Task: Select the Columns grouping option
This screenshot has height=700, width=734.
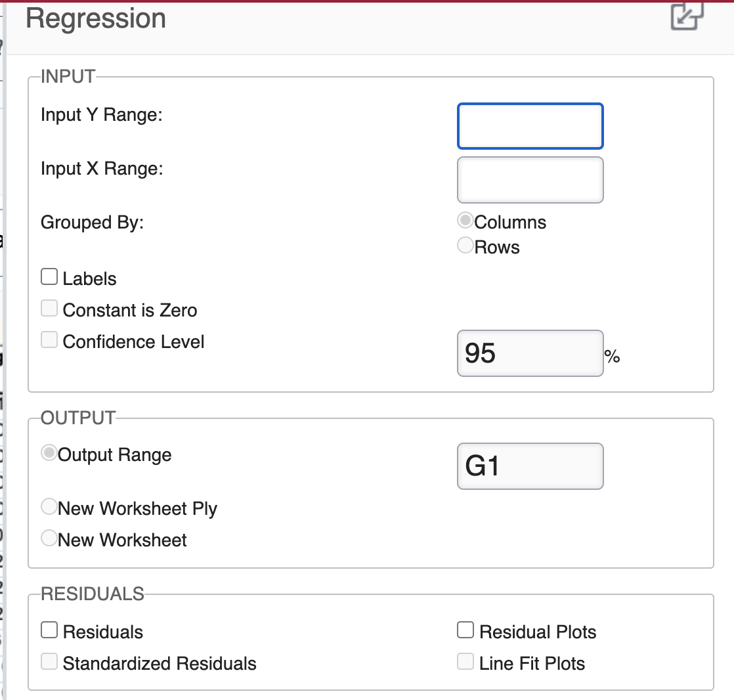Action: [x=464, y=221]
